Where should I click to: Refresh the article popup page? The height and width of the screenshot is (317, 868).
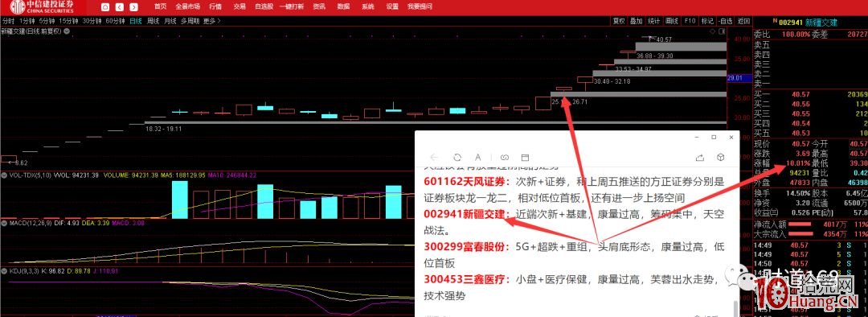coord(457,157)
